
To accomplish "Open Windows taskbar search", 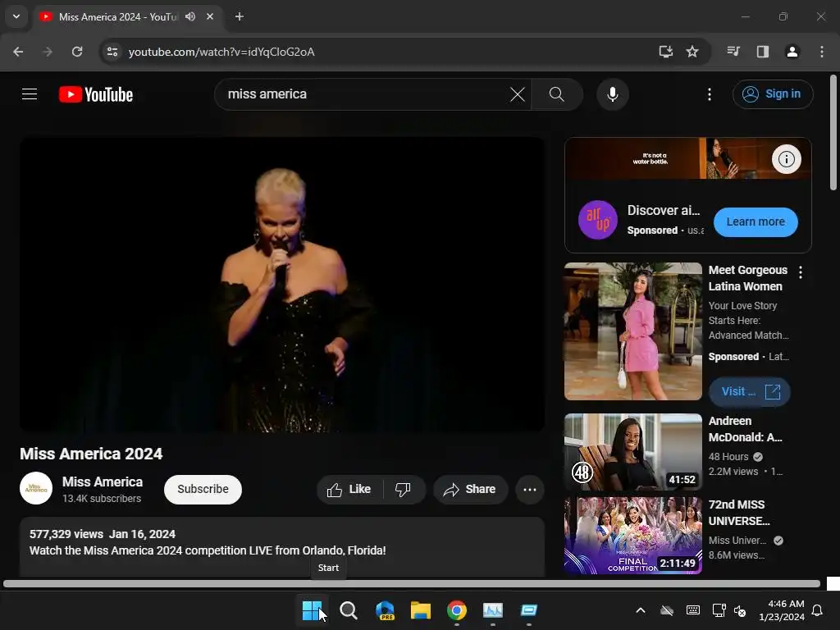I will pos(349,610).
